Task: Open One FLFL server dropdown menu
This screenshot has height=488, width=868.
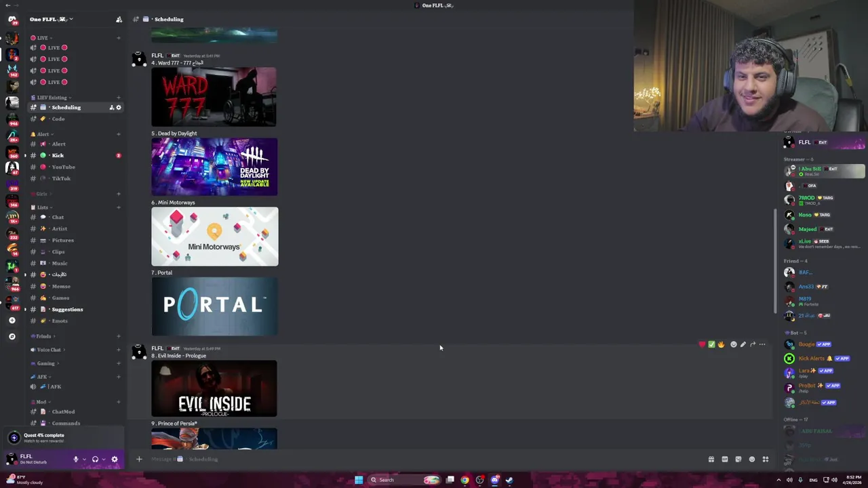Action: click(52, 19)
